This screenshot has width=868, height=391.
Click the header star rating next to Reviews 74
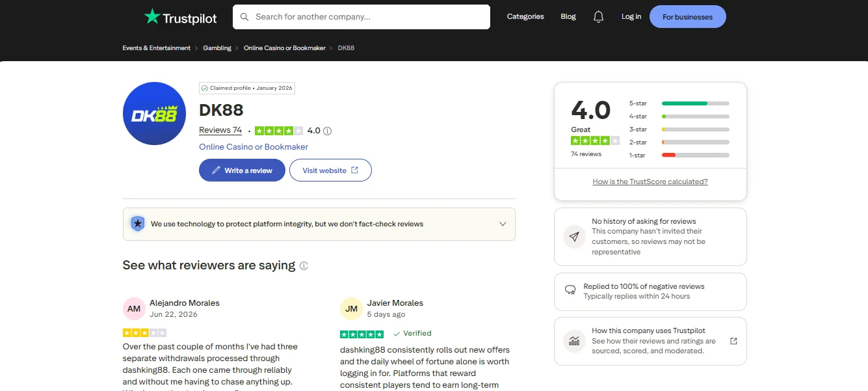click(x=279, y=131)
